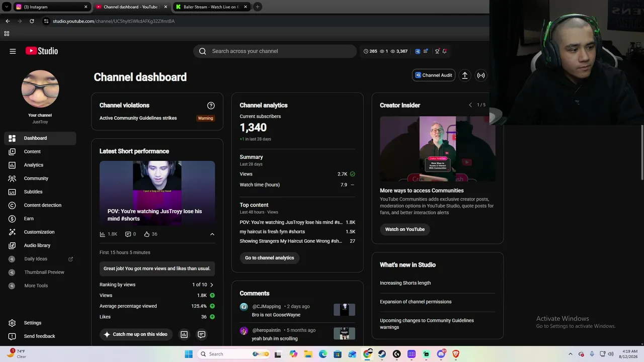Open the browser tab search dropdown

pos(7,7)
